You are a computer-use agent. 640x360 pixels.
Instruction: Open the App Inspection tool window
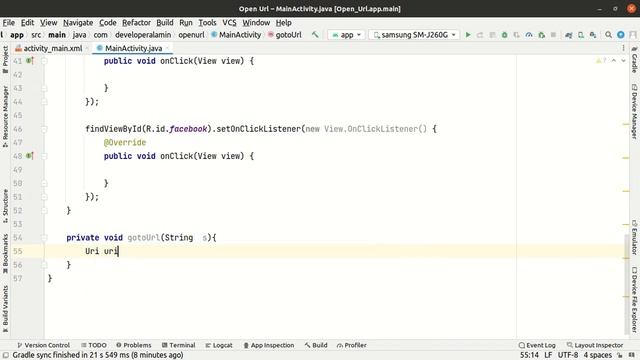tap(269, 345)
